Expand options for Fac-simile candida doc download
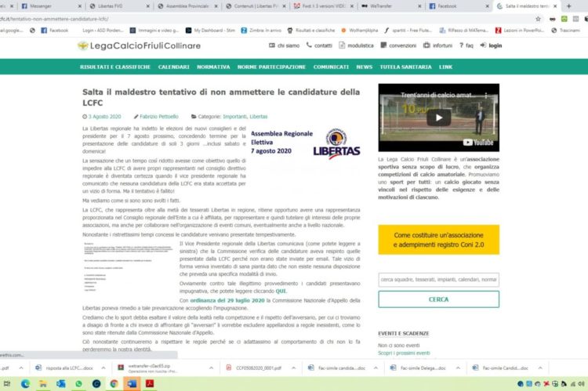 [376, 368]
